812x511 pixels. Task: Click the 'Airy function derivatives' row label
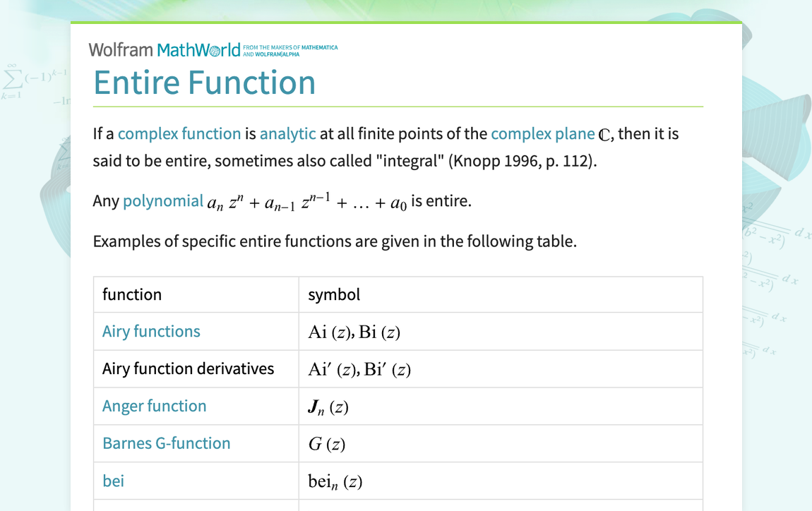pyautogui.click(x=188, y=368)
